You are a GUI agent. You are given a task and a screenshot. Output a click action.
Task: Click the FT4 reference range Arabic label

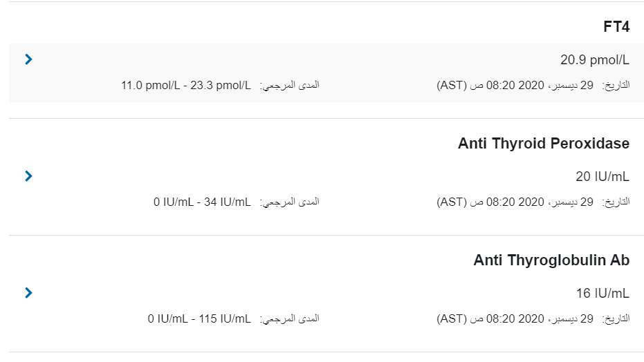coord(290,85)
